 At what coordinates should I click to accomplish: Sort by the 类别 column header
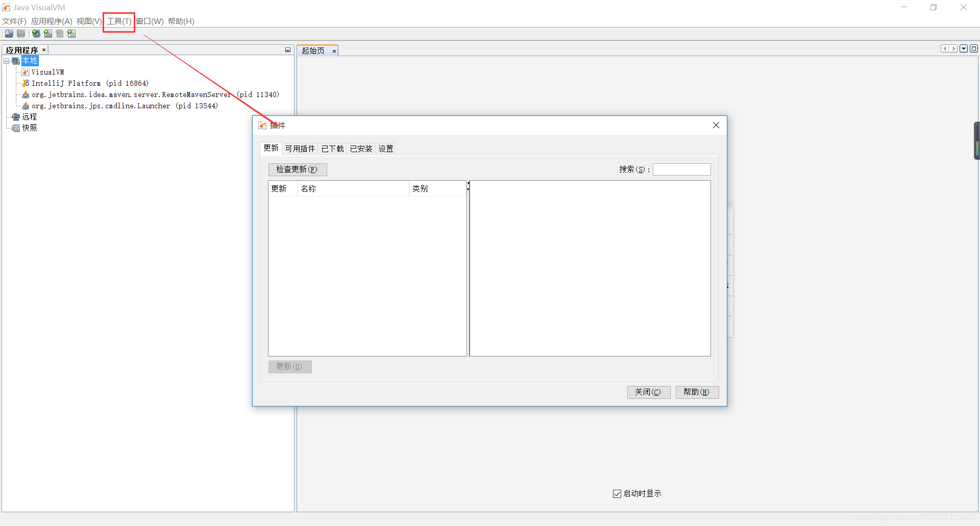click(x=437, y=189)
